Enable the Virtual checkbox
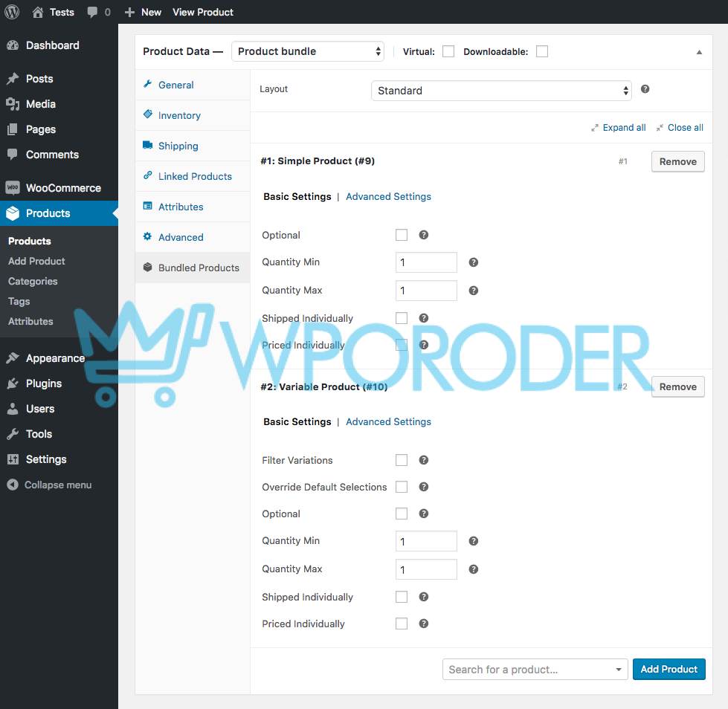This screenshot has width=728, height=709. (x=448, y=51)
